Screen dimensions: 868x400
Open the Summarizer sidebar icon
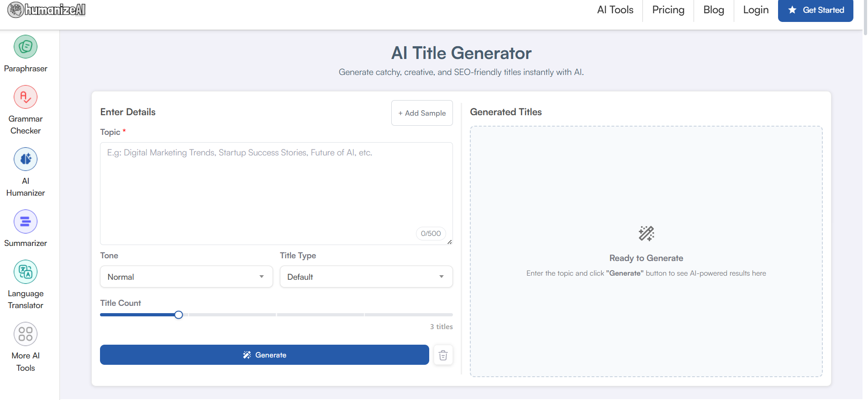(x=26, y=222)
